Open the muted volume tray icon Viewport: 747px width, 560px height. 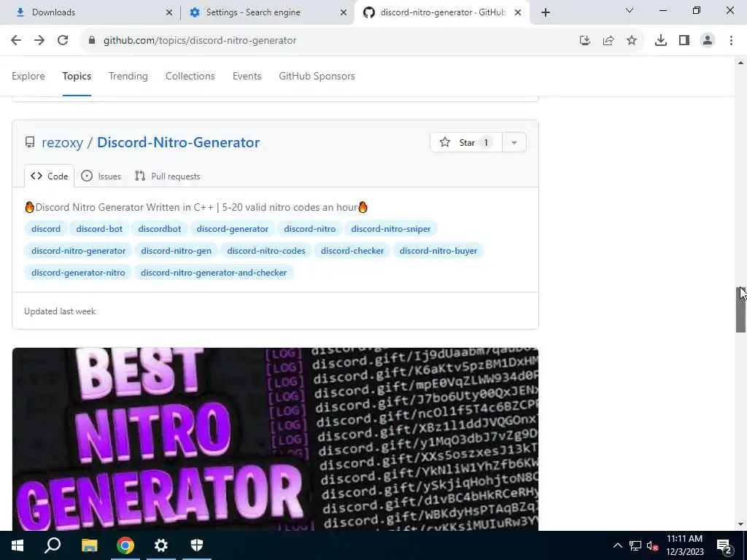(652, 545)
